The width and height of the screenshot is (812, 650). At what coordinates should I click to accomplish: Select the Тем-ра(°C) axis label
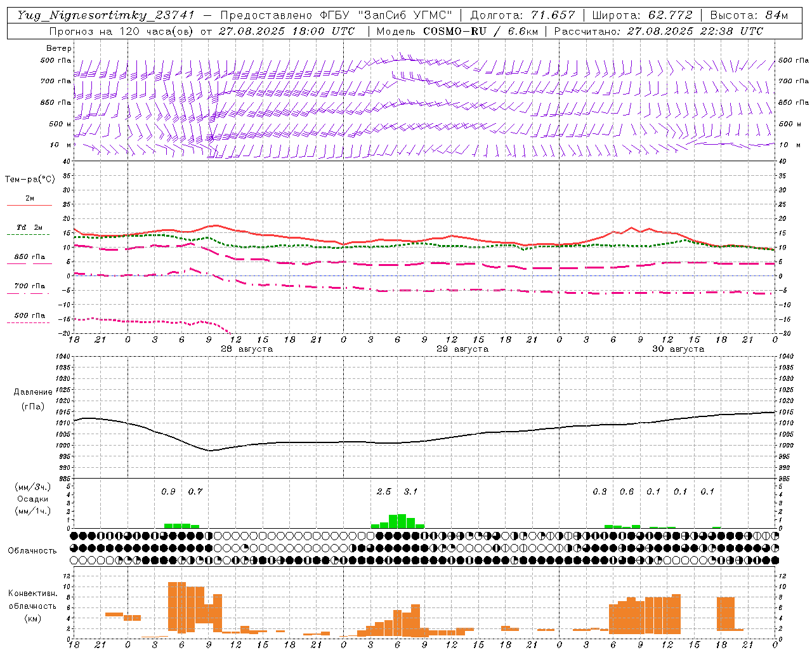(x=30, y=180)
